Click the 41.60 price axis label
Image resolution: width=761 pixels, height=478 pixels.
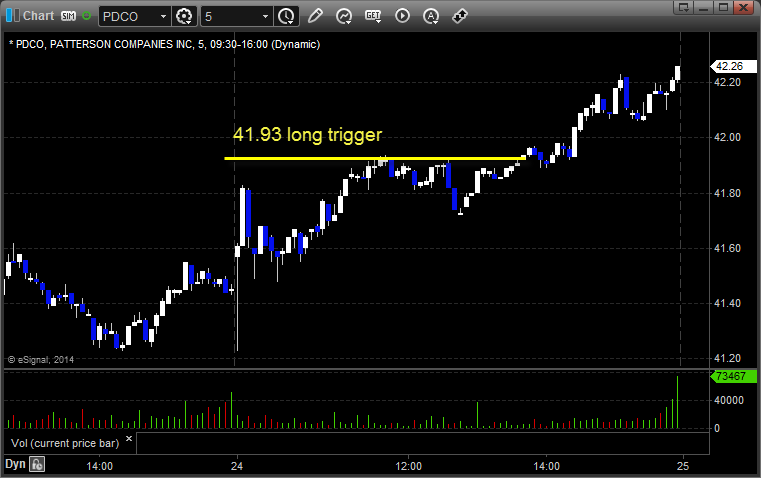(728, 248)
